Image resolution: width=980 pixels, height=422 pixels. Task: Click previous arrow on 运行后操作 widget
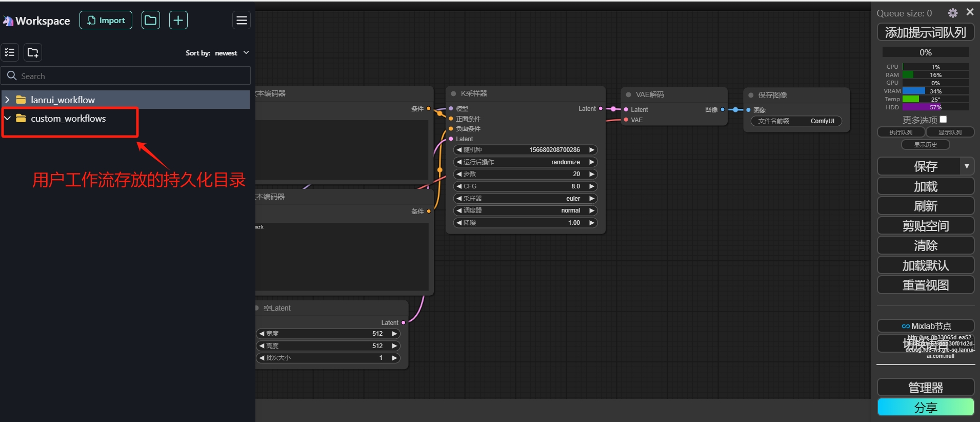(459, 162)
